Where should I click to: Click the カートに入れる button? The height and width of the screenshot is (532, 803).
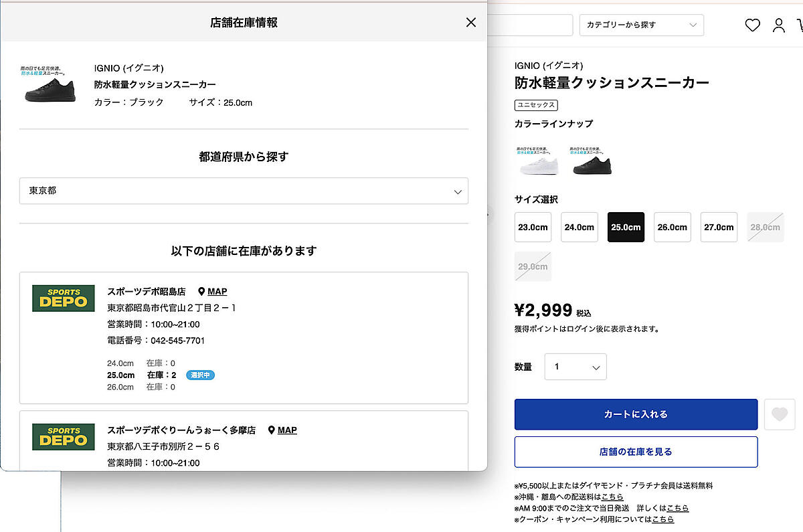coord(636,414)
